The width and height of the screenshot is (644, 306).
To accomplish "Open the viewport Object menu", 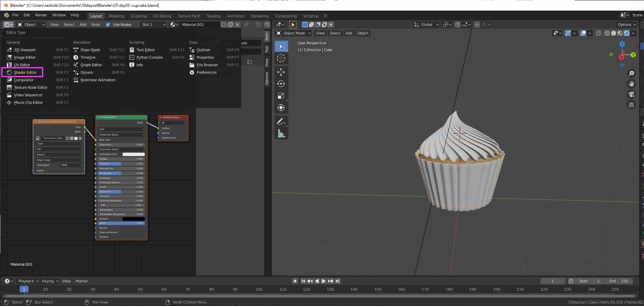I will tap(363, 33).
